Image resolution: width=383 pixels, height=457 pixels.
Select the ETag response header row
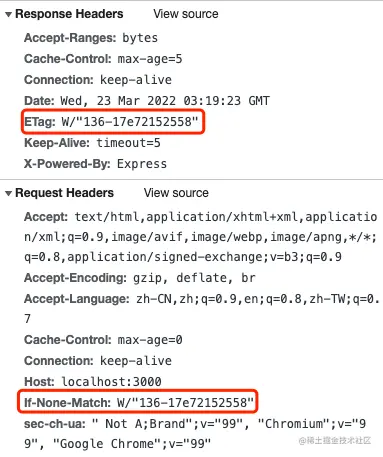pyautogui.click(x=113, y=122)
